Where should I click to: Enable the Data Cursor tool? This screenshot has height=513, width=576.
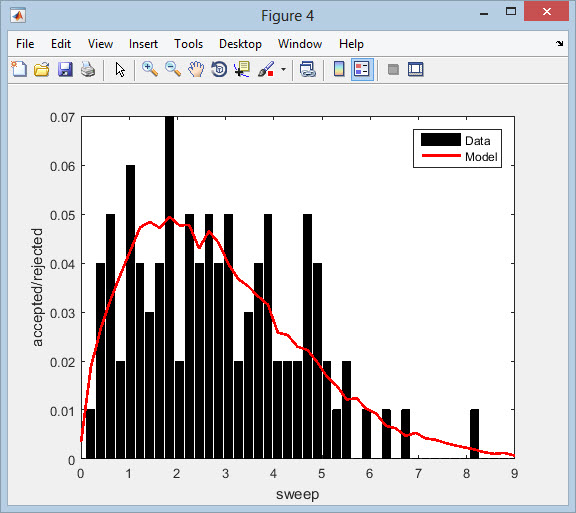[x=242, y=69]
